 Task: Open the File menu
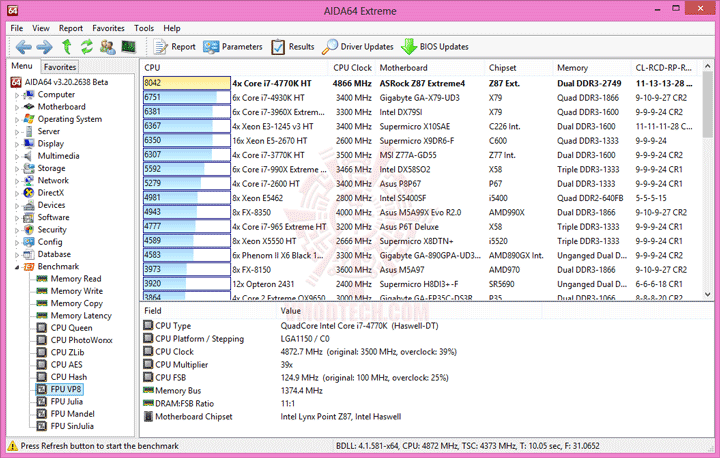pos(17,28)
